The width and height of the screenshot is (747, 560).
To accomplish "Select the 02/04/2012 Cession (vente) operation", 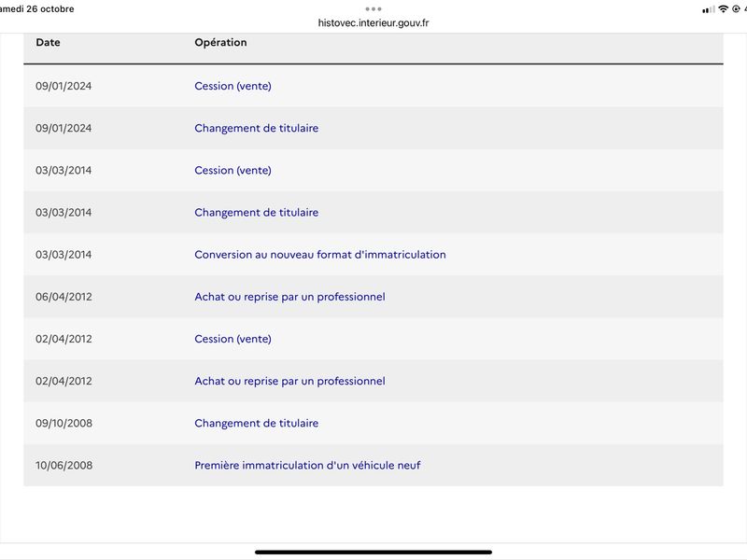I will (x=233, y=339).
